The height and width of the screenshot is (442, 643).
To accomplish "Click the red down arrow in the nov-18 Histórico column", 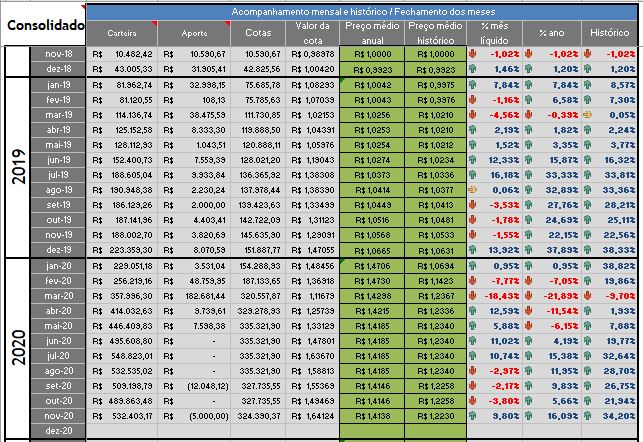I will (x=587, y=54).
